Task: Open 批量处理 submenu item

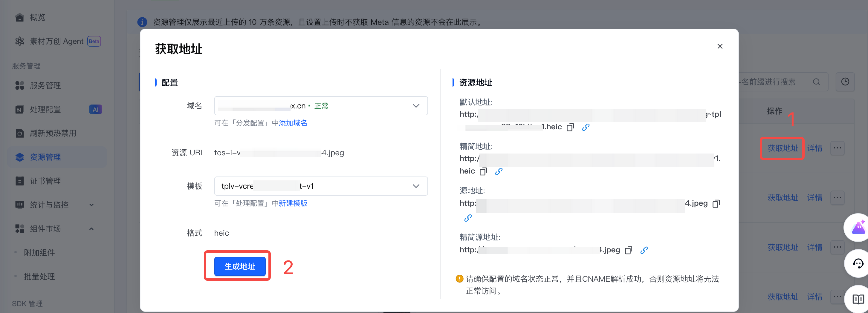Action: pyautogui.click(x=39, y=276)
